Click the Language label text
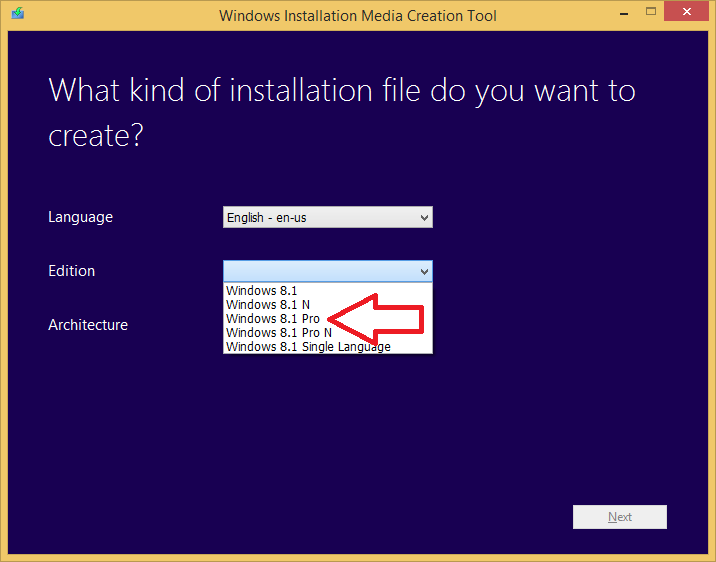This screenshot has width=716, height=562. (x=80, y=217)
